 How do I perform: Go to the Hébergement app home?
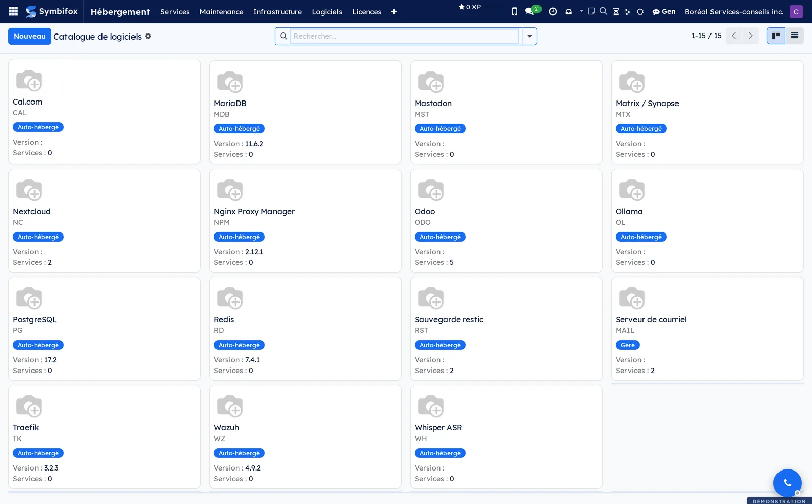point(120,11)
